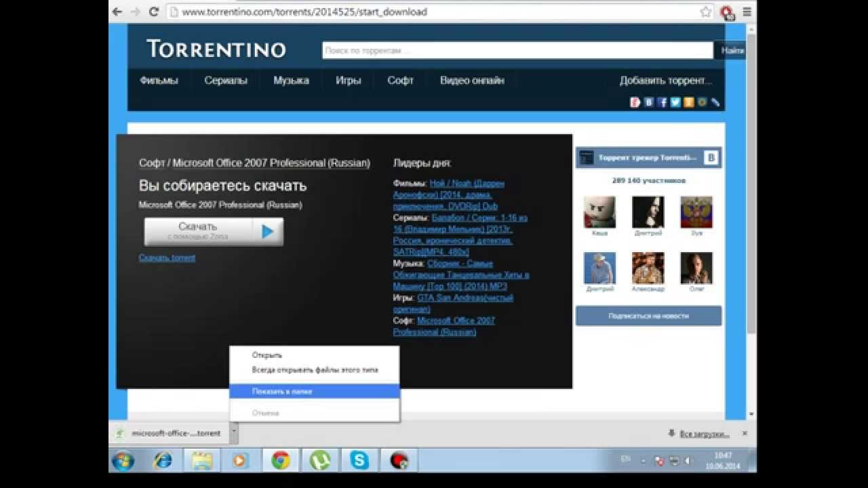Click Все загрузки link

(x=705, y=434)
